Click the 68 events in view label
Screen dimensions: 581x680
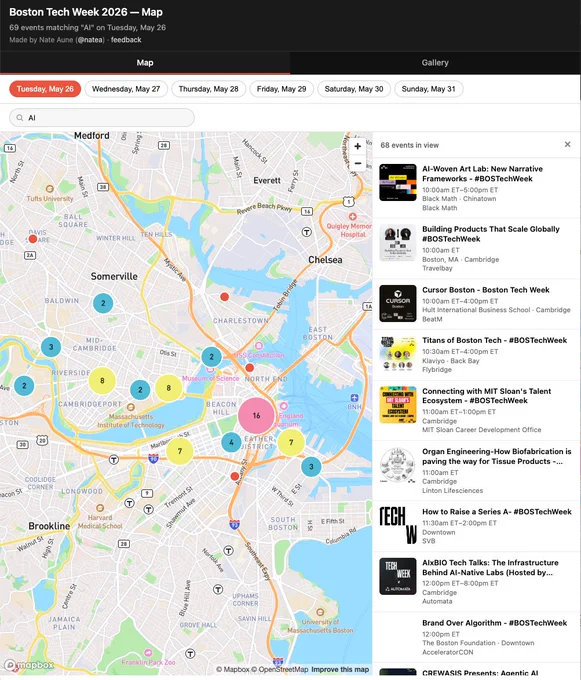[409, 145]
